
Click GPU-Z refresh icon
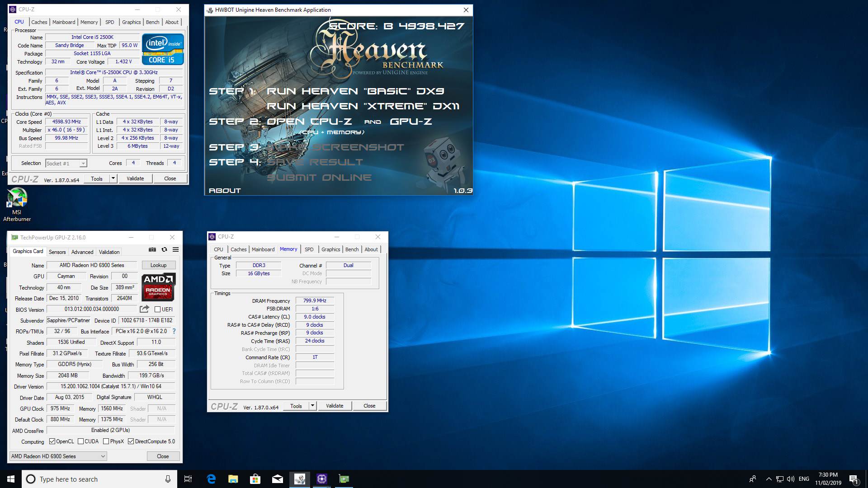pyautogui.click(x=164, y=249)
